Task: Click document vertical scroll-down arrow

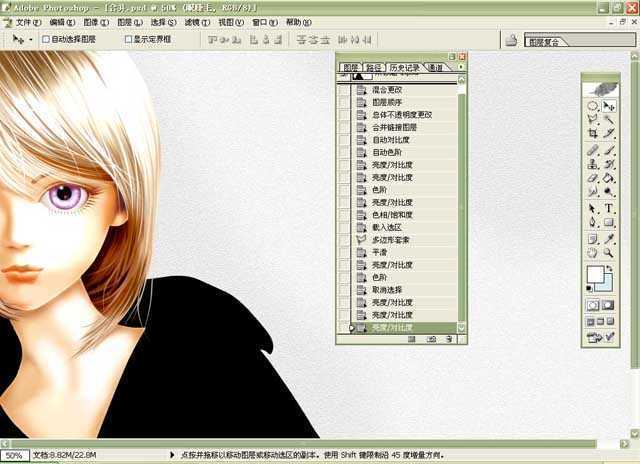Action: coord(635,433)
